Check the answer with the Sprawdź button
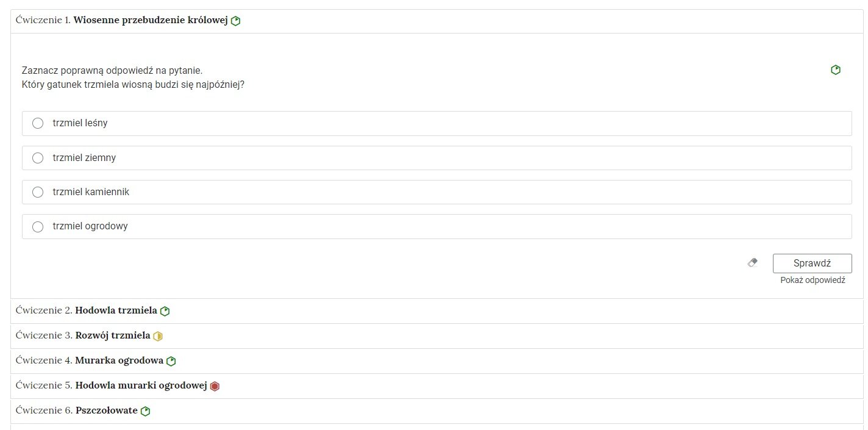 pyautogui.click(x=813, y=263)
